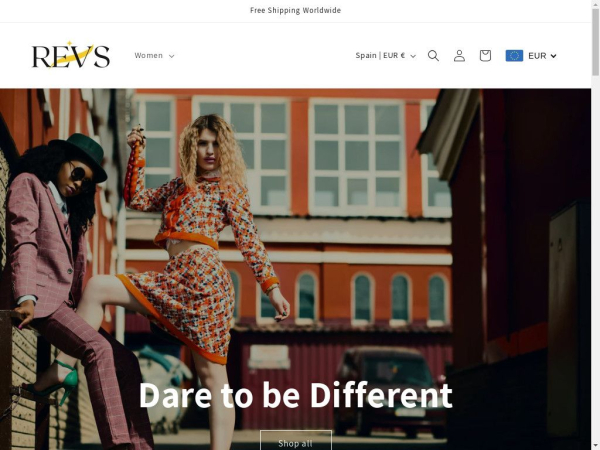Click the EU flag currency icon
The height and width of the screenshot is (450, 600).
pos(514,55)
